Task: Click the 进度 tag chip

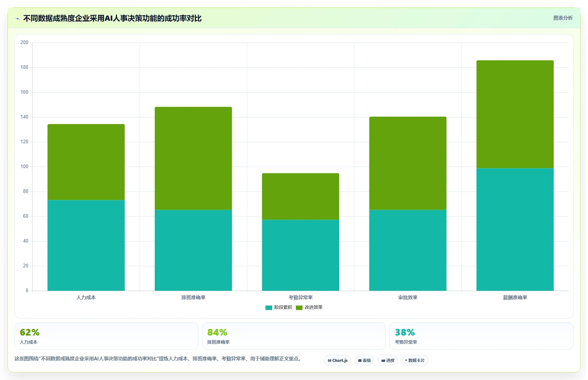Action: (388, 360)
